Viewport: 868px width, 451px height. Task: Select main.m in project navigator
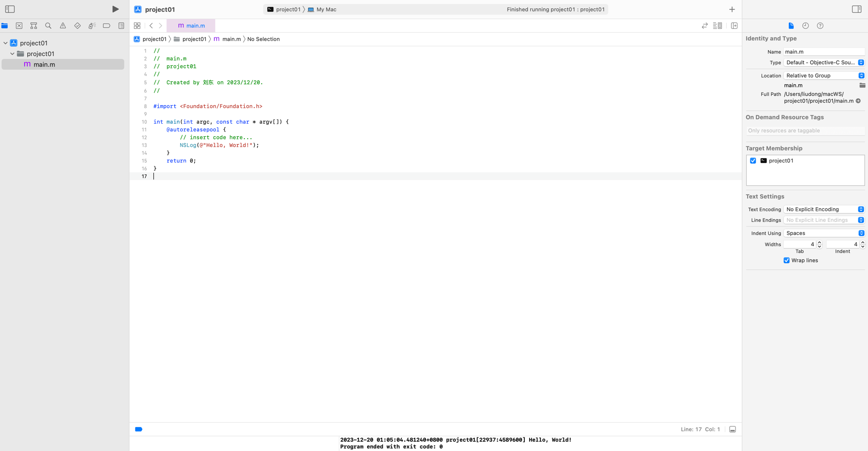click(63, 64)
